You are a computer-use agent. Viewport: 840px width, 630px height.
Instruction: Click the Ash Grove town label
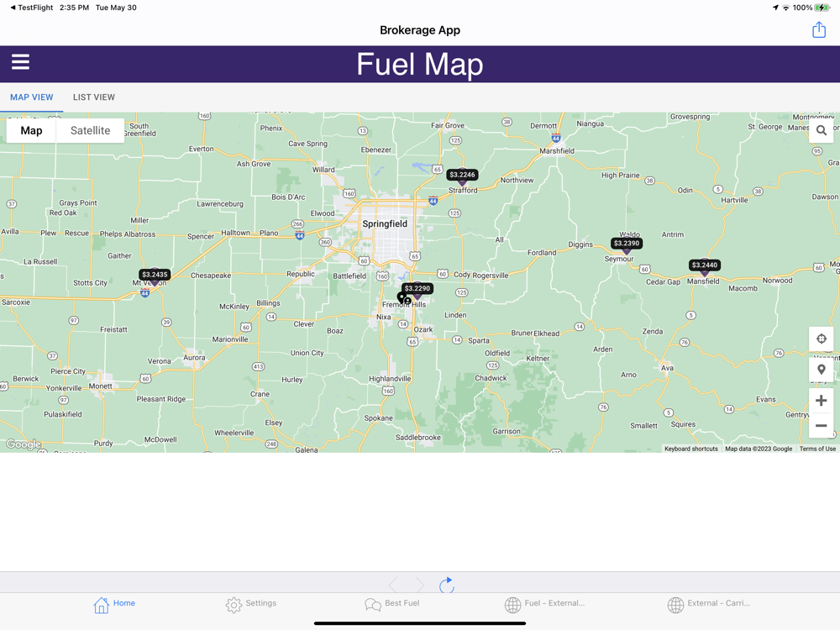[254, 164]
